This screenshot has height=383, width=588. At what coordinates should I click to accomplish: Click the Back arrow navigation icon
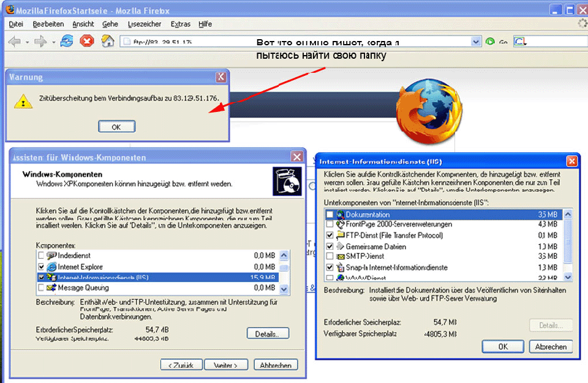(13, 42)
